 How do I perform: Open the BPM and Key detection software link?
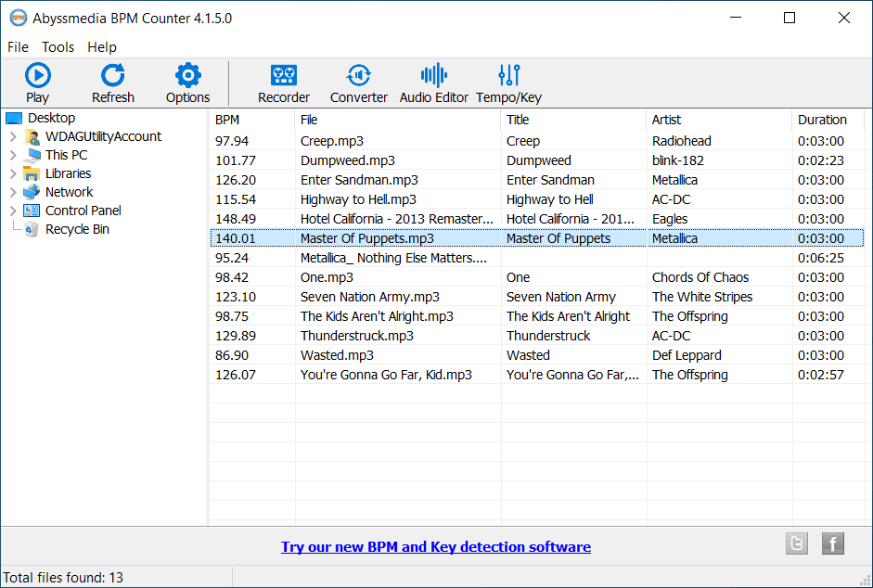(436, 547)
